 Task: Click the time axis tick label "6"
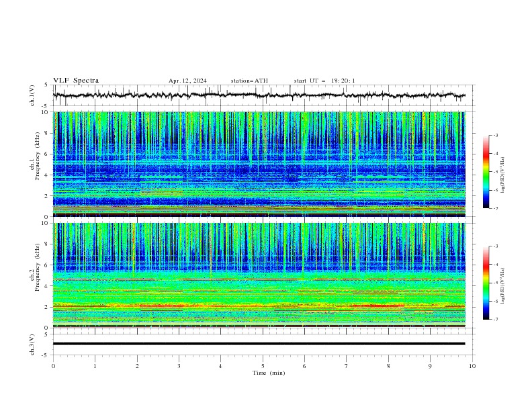(304, 366)
